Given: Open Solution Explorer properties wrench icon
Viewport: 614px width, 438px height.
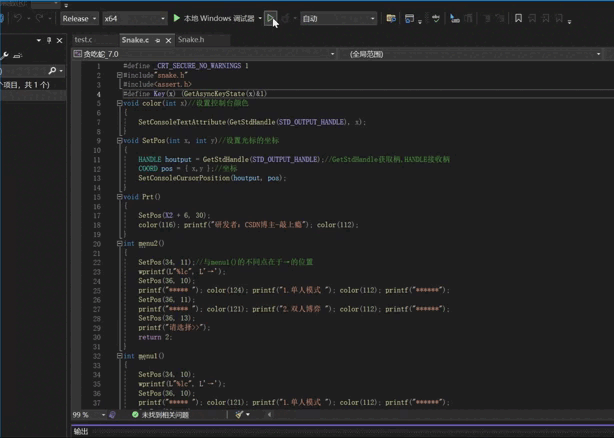Looking at the screenshot, I should [5, 56].
